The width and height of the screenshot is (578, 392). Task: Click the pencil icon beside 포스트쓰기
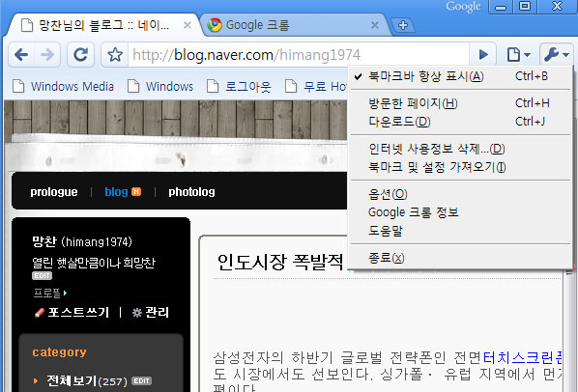point(39,313)
